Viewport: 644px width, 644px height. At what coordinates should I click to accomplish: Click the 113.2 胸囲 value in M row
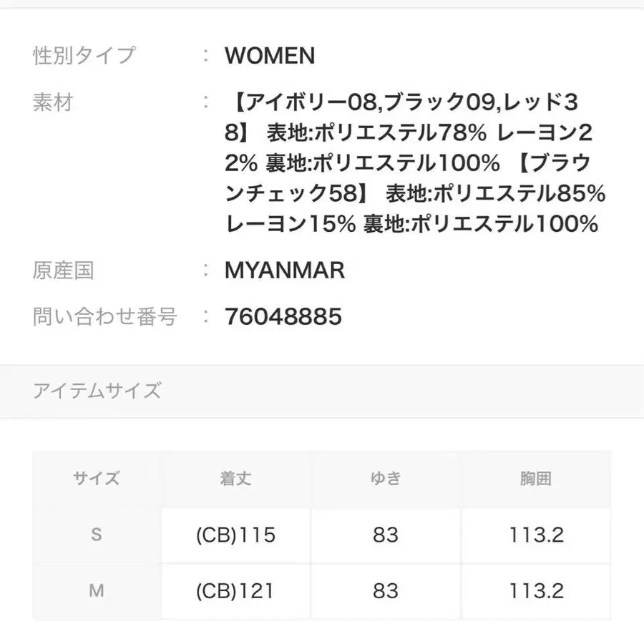pyautogui.click(x=535, y=591)
